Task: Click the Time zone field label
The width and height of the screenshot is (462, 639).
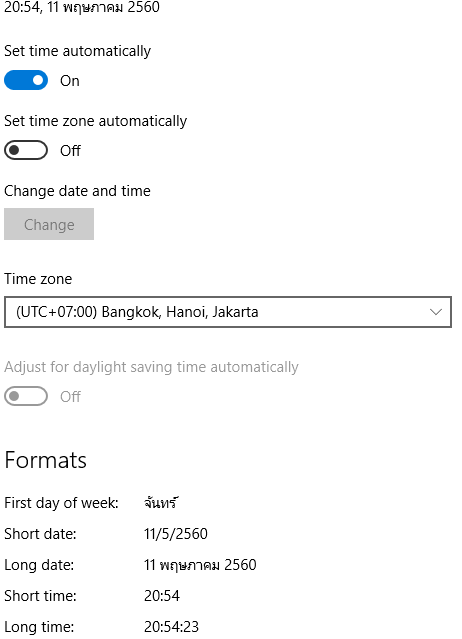Action: [38, 279]
